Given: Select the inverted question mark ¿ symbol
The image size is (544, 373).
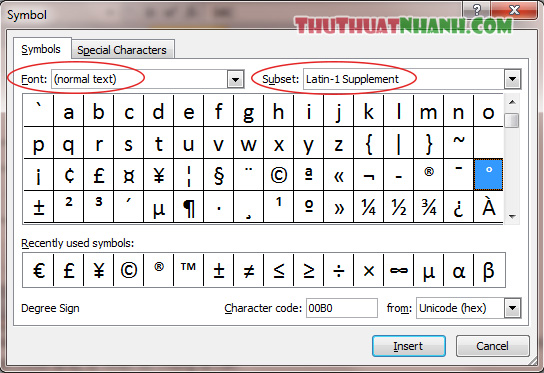Looking at the screenshot, I should pos(458,207).
